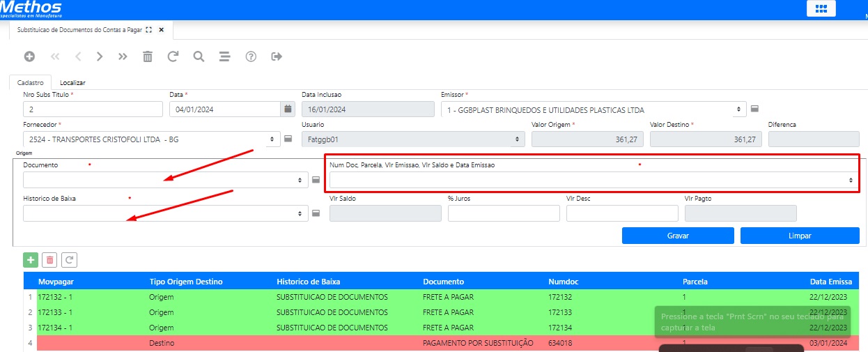Image resolution: width=868 pixels, height=352 pixels.
Task: Maximize tab using expand icon
Action: coord(148,30)
